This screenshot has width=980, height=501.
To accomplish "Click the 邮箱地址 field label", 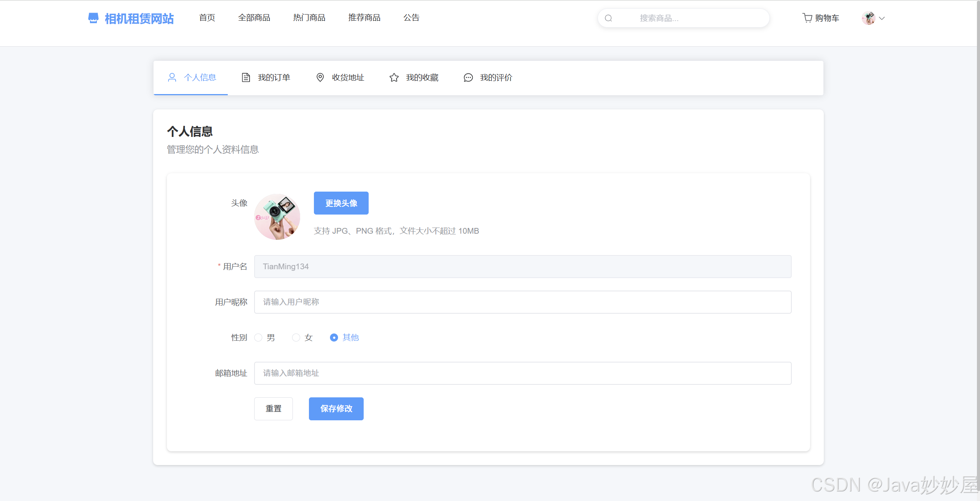I will 231,373.
